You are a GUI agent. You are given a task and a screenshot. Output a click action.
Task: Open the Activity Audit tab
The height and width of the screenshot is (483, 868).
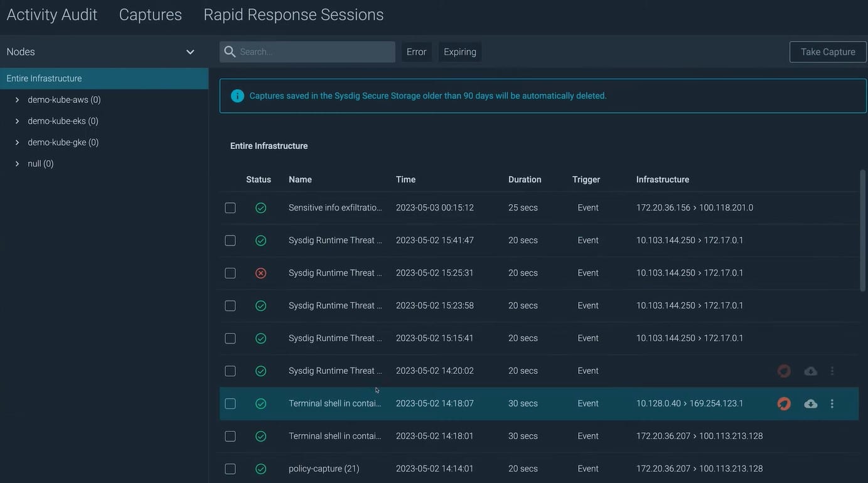(x=52, y=14)
